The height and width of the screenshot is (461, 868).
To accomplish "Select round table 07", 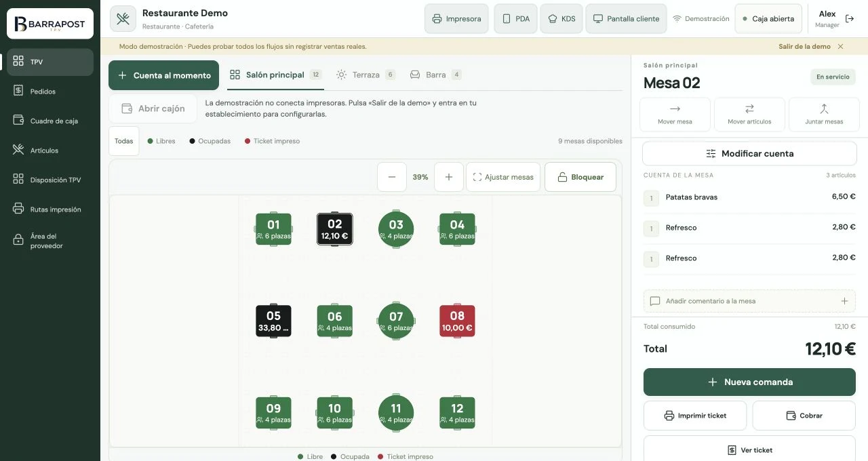I will pyautogui.click(x=396, y=321).
